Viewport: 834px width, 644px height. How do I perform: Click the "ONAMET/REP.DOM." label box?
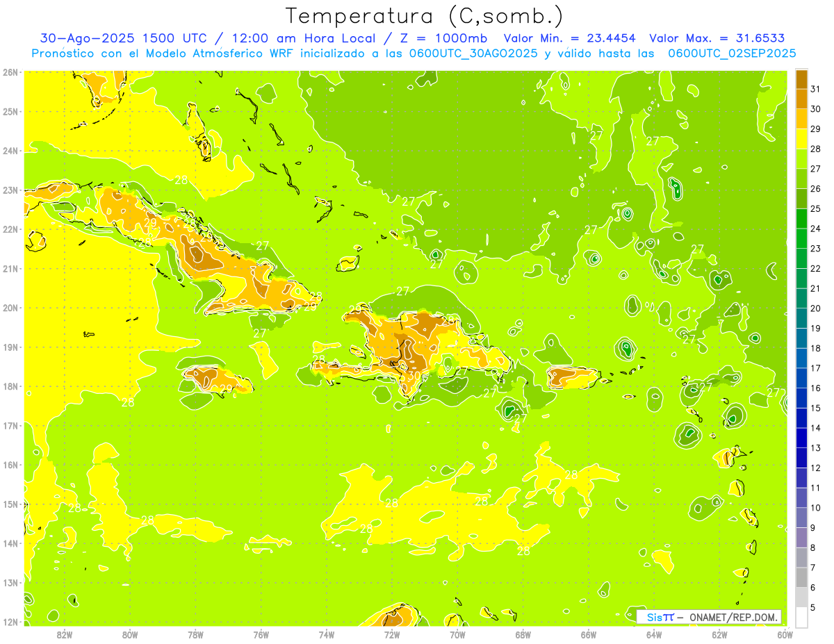point(709,617)
